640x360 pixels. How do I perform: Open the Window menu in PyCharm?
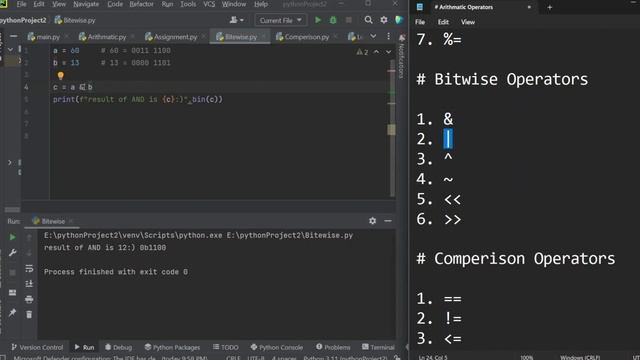(x=234, y=4)
